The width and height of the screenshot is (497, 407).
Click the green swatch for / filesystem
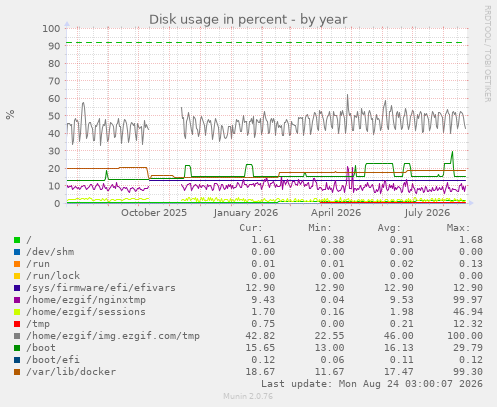pos(17,240)
